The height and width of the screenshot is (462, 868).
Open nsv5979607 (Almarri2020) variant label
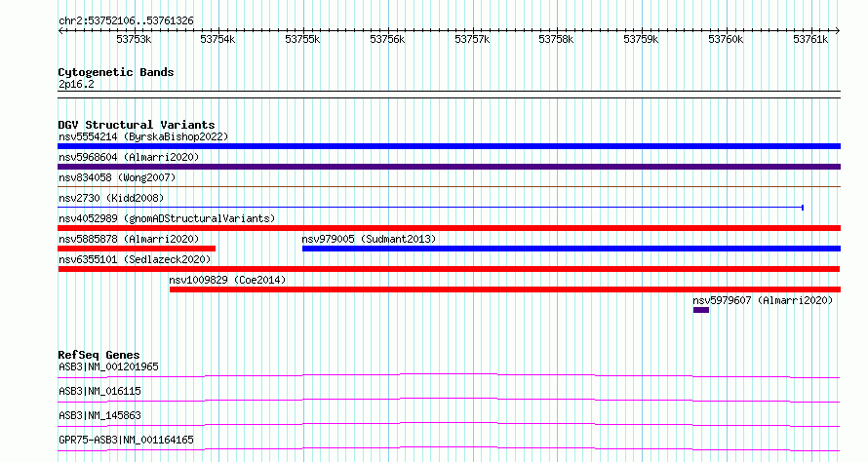[763, 300]
